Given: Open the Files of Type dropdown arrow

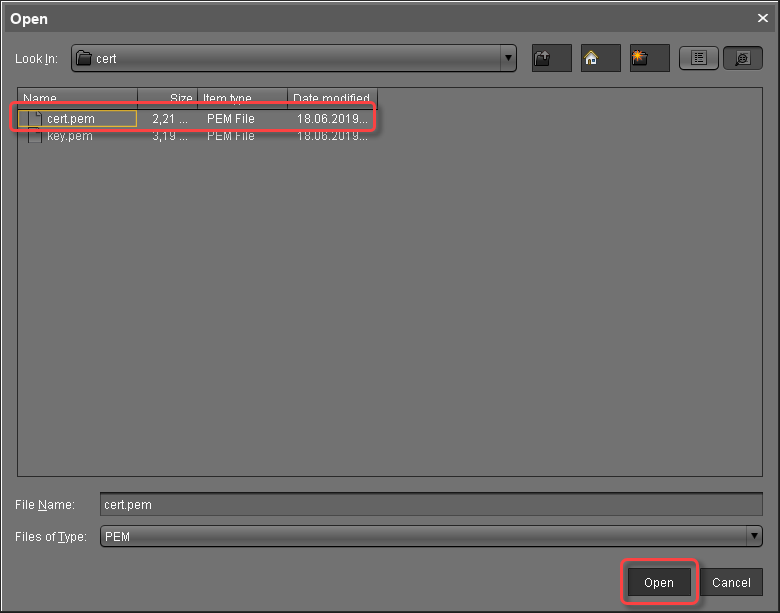Looking at the screenshot, I should point(754,537).
